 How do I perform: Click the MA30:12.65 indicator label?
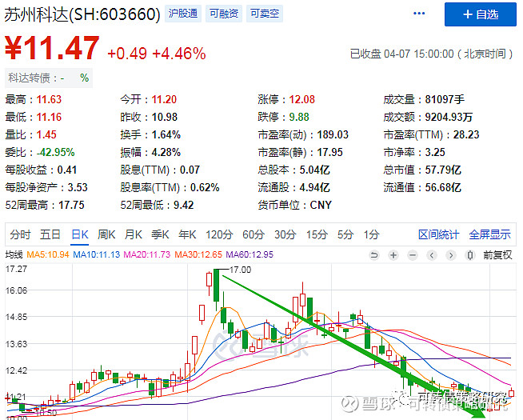pyautogui.click(x=198, y=255)
